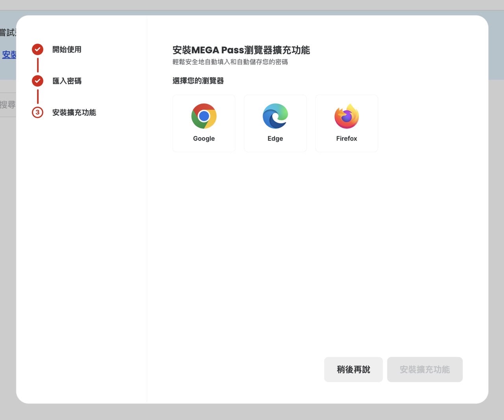
Task: Select the Edge browser card
Action: point(275,123)
